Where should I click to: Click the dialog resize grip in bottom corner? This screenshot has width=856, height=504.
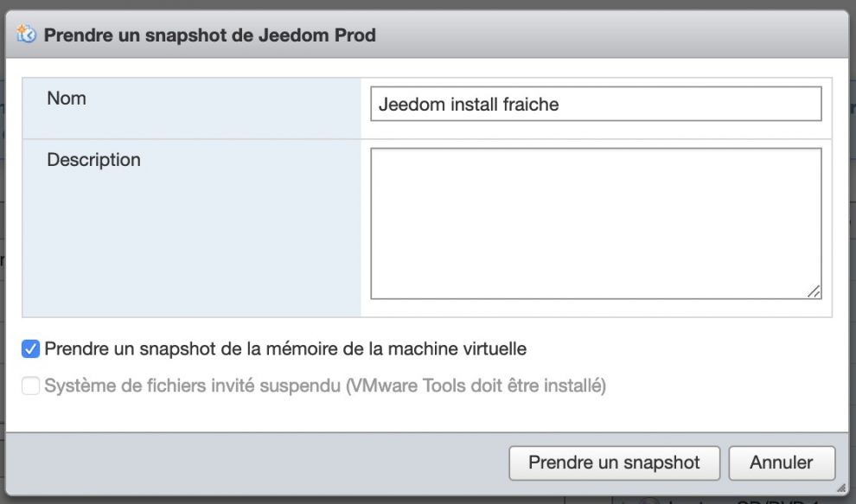(841, 488)
